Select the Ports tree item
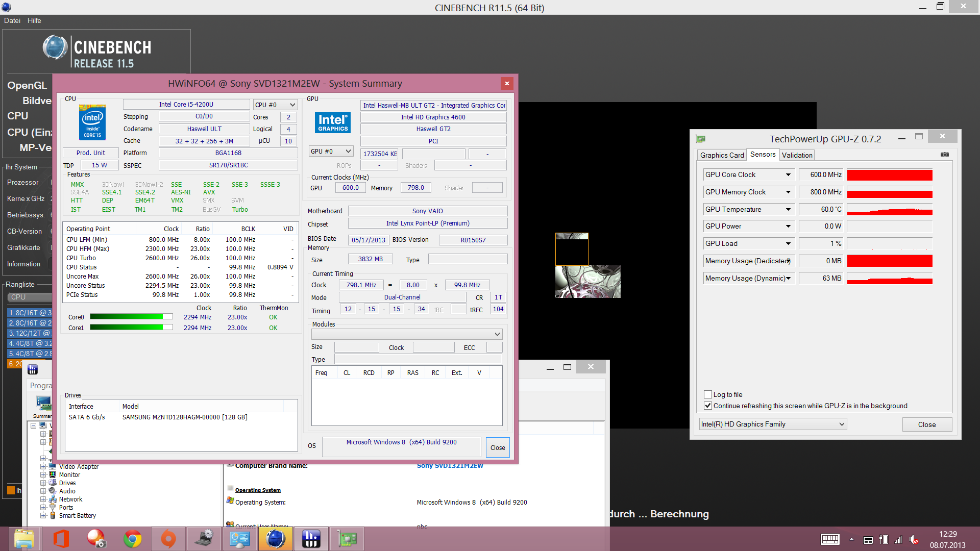 pyautogui.click(x=66, y=507)
